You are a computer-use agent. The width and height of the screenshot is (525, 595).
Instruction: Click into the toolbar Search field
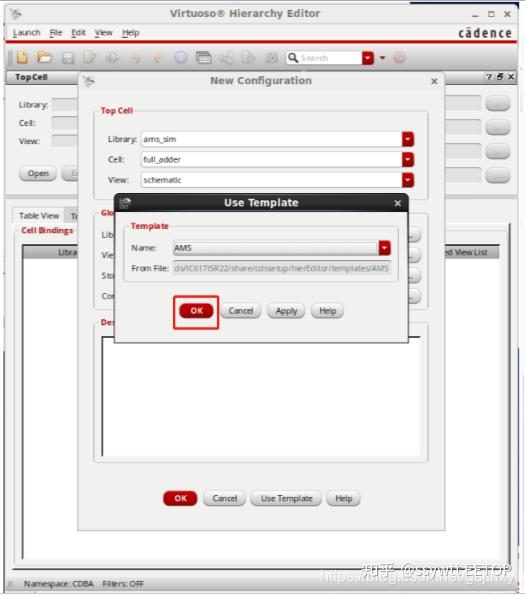point(330,58)
